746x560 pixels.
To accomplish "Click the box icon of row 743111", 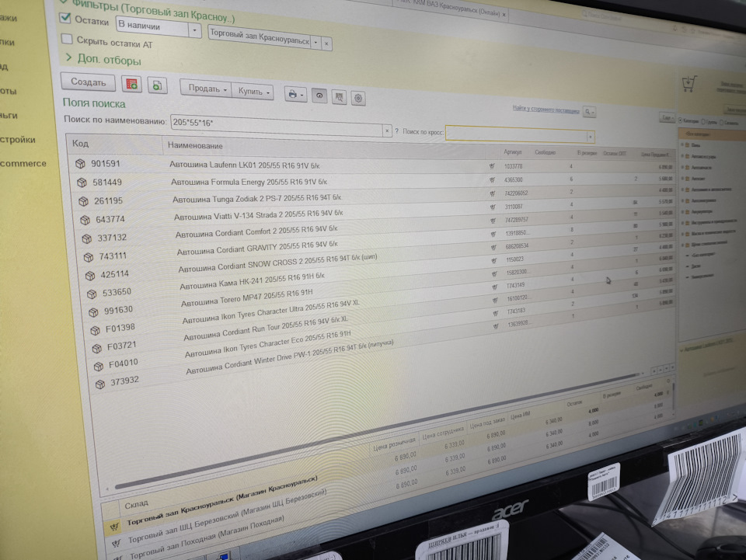I will 89,257.
